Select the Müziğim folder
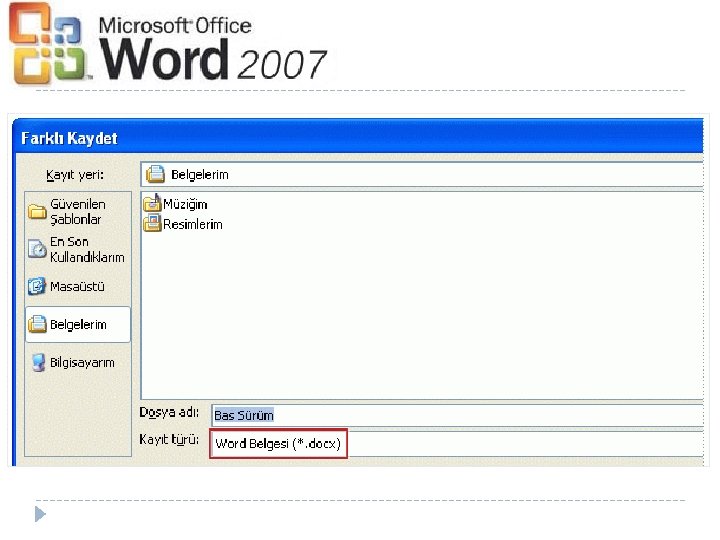Viewport: 720px width, 540px height. 175,204
